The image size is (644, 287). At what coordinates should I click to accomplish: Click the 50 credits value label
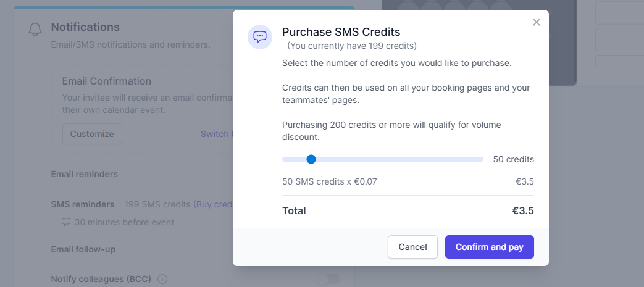tap(513, 159)
